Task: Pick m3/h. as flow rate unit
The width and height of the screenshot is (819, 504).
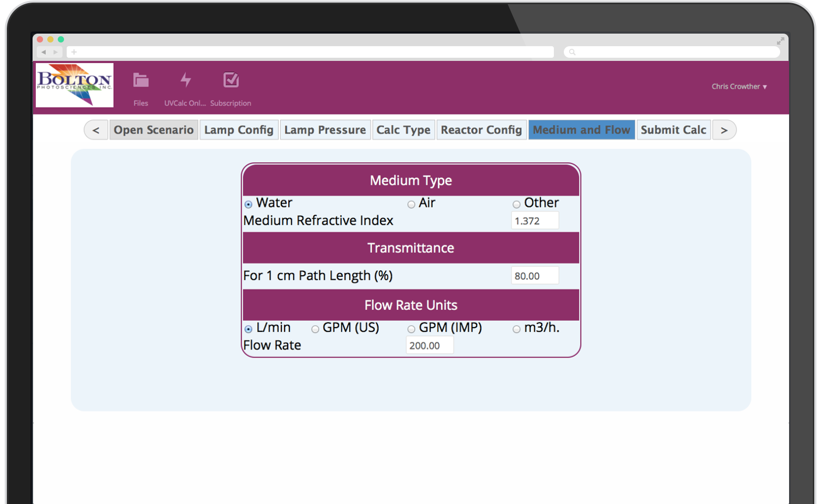Action: [x=517, y=329]
